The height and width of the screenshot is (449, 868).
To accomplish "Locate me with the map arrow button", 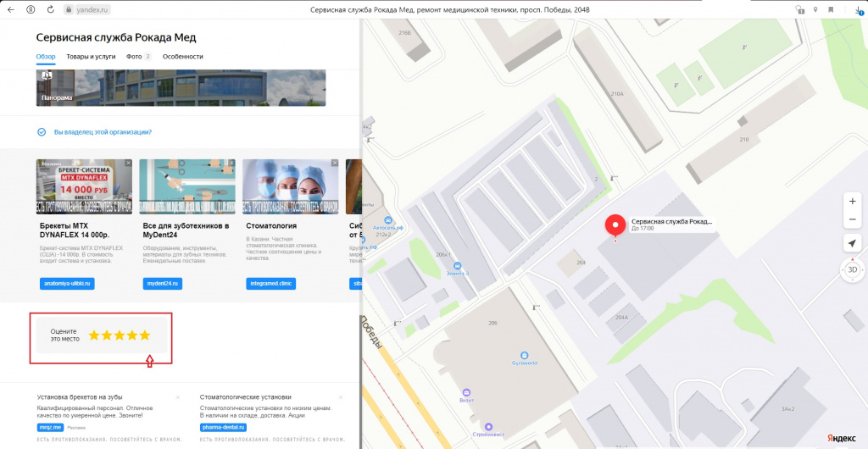I will pos(852,243).
